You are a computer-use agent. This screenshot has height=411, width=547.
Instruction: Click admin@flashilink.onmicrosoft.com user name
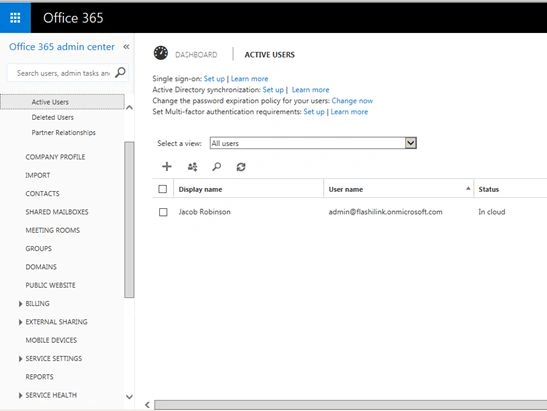pos(385,212)
